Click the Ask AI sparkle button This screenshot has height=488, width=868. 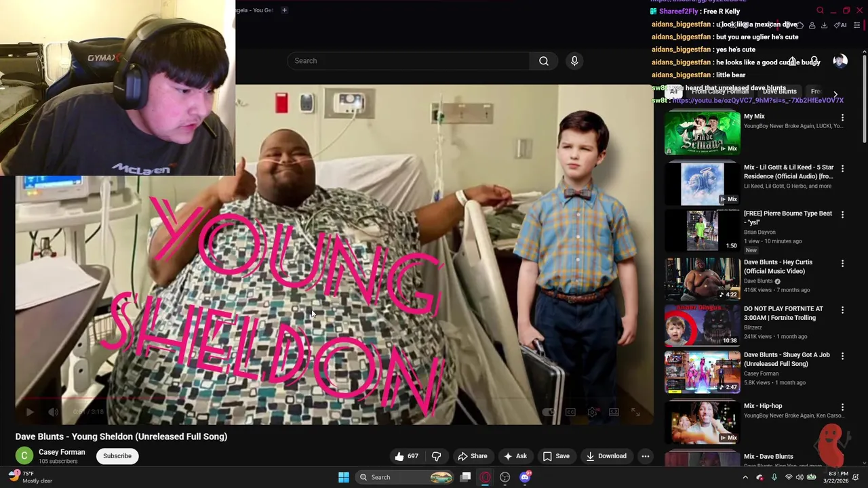pos(515,456)
